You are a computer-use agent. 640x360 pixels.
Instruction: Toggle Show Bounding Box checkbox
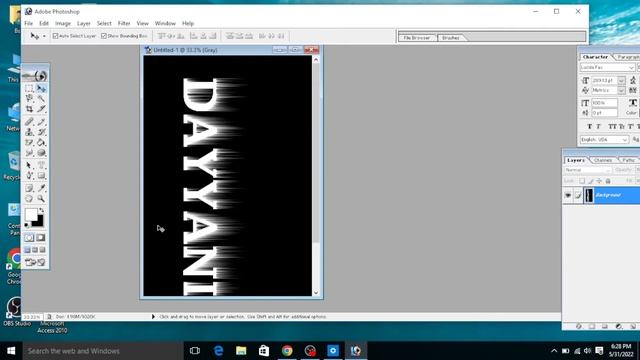[104, 36]
